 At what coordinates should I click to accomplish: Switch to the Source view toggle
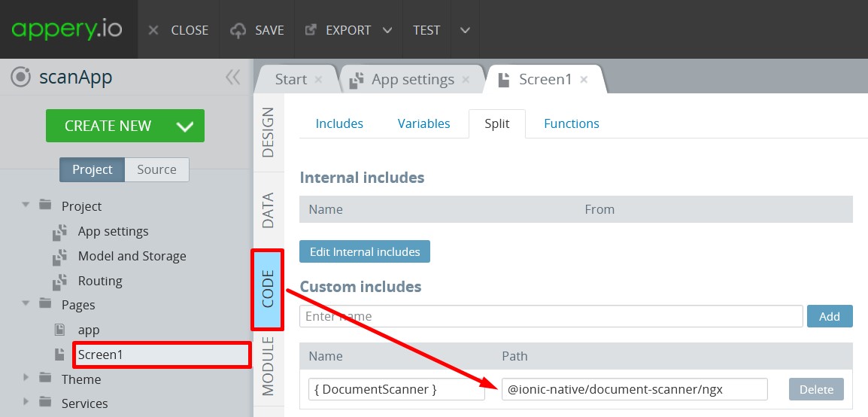(156, 169)
